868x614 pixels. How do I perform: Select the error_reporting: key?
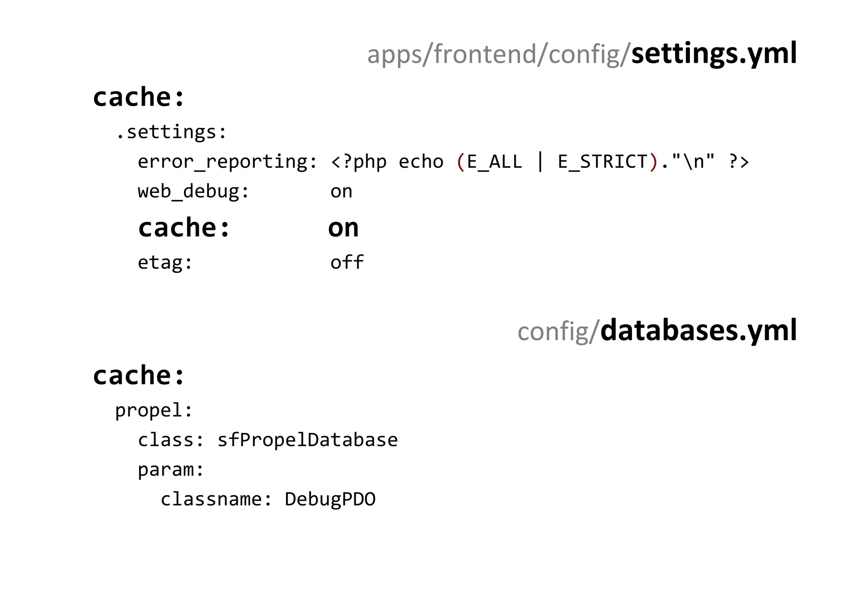point(227,162)
